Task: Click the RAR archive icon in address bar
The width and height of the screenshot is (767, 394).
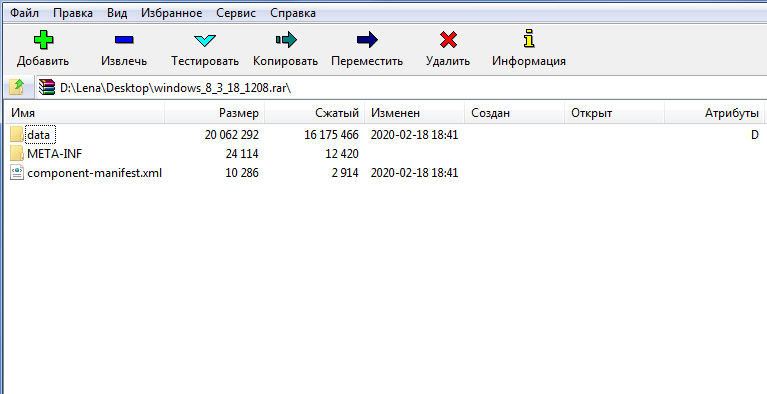Action: [47, 88]
